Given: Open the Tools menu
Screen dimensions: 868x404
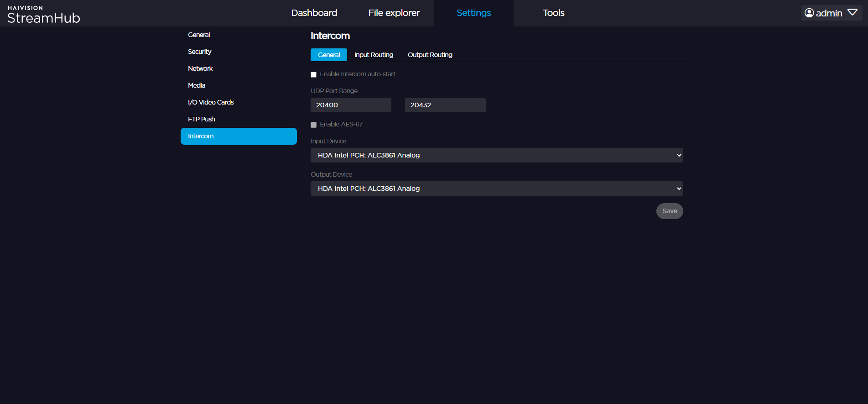Looking at the screenshot, I should click(x=553, y=13).
